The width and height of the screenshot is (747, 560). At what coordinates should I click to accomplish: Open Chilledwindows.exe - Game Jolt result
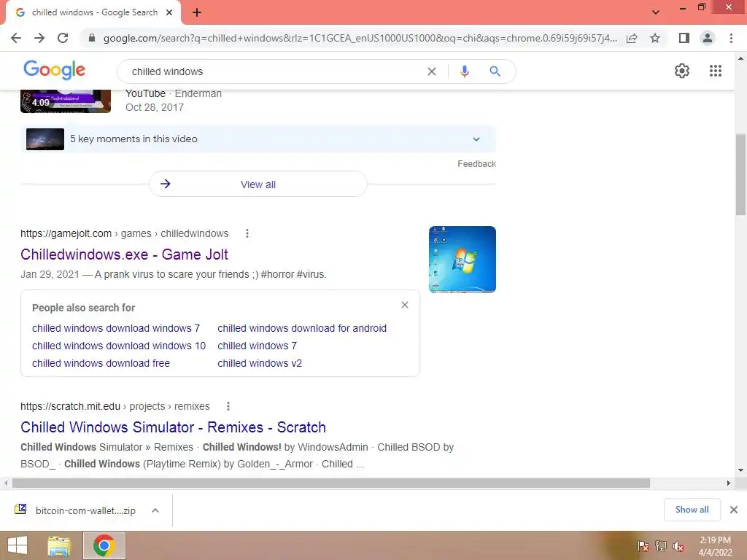coord(124,254)
